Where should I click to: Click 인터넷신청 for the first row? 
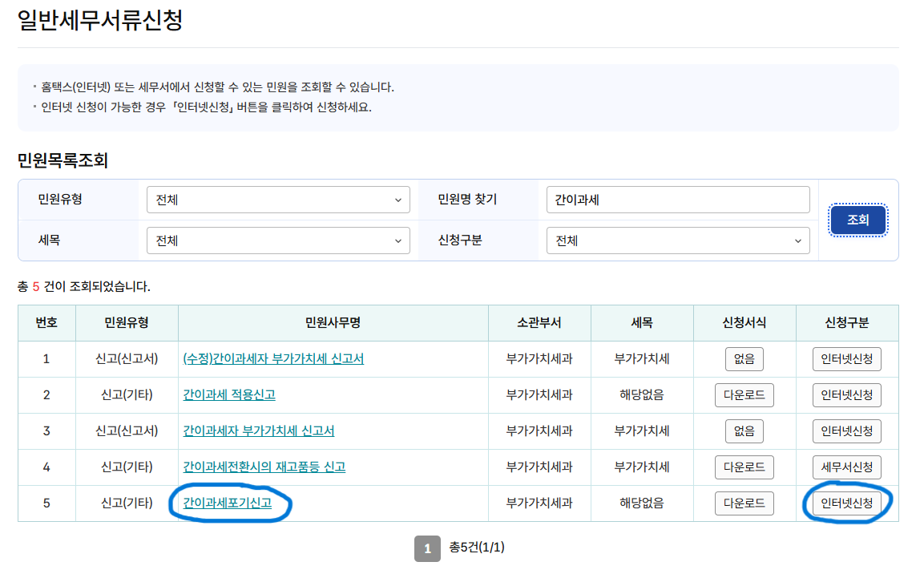(x=847, y=359)
